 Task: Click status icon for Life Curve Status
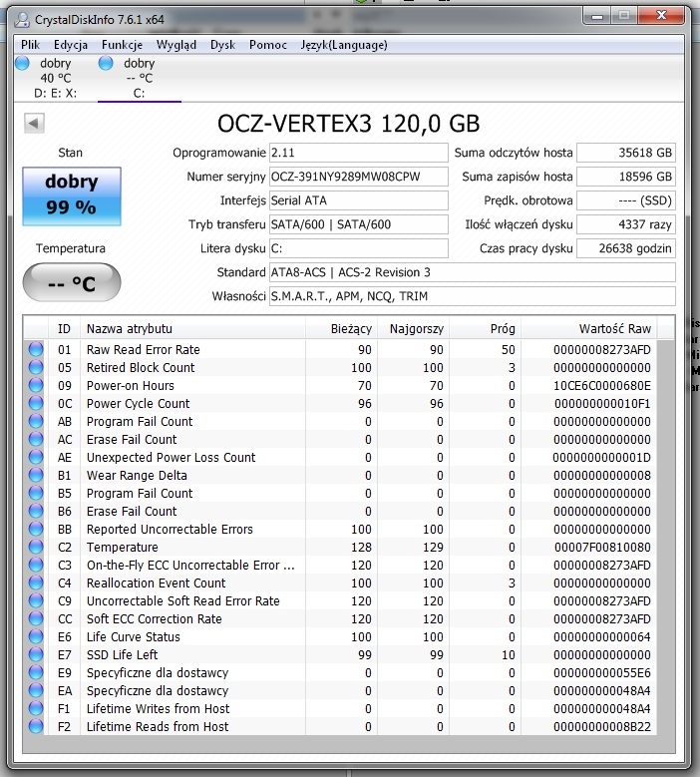36,636
